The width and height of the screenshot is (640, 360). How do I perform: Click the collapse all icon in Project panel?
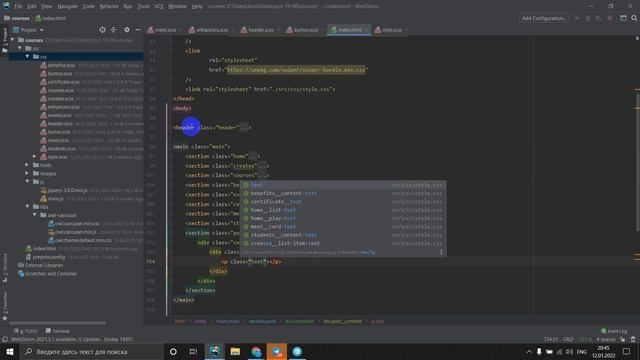113,30
